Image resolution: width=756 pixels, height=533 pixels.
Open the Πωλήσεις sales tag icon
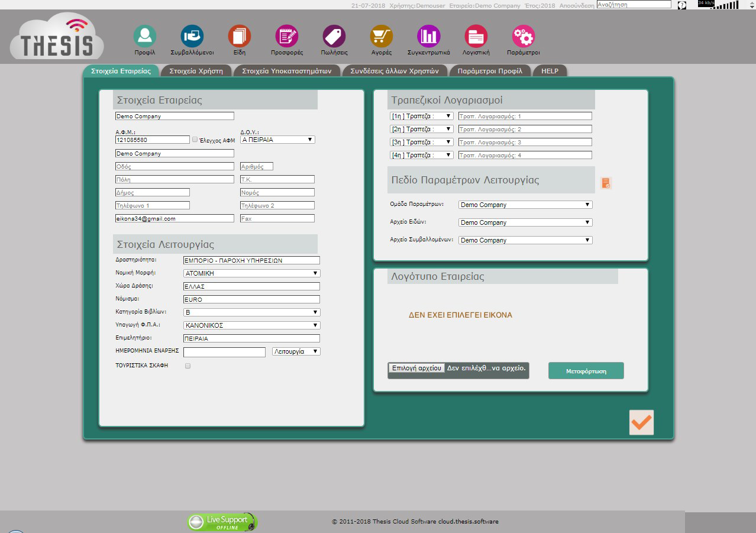pos(334,37)
